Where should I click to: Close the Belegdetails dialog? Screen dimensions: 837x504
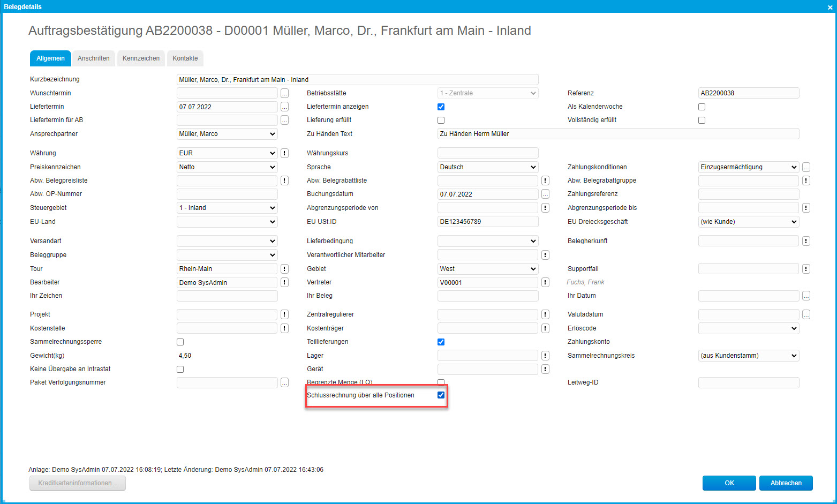(830, 7)
